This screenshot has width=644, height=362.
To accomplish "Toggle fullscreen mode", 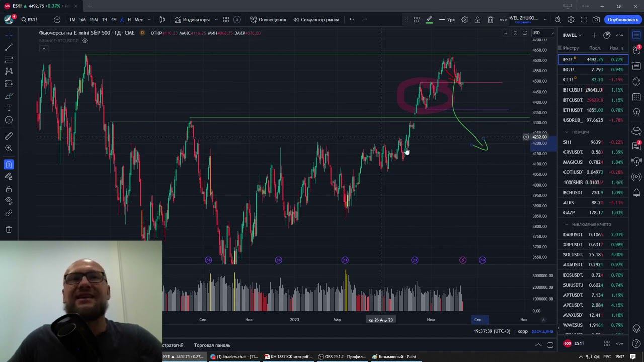I will pos(584,20).
